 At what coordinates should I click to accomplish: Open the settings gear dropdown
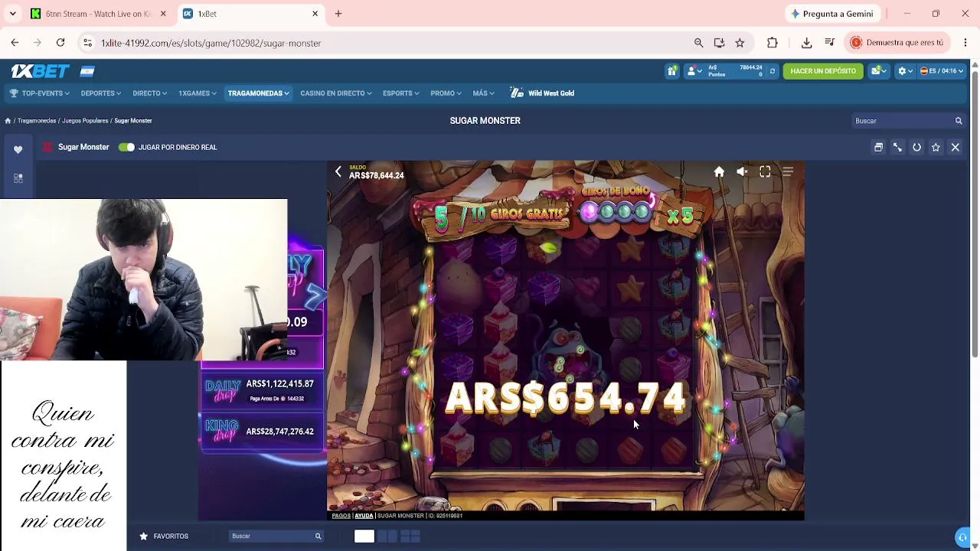pos(905,71)
